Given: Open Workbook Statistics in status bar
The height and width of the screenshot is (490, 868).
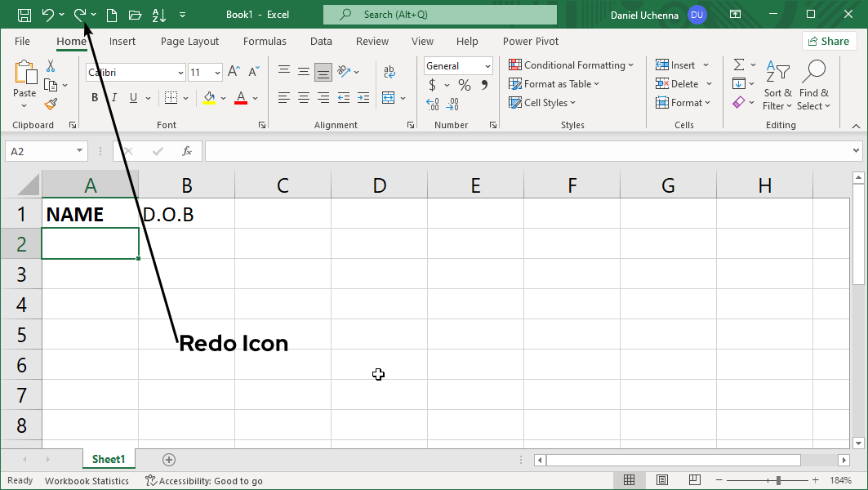Looking at the screenshot, I should 87,481.
